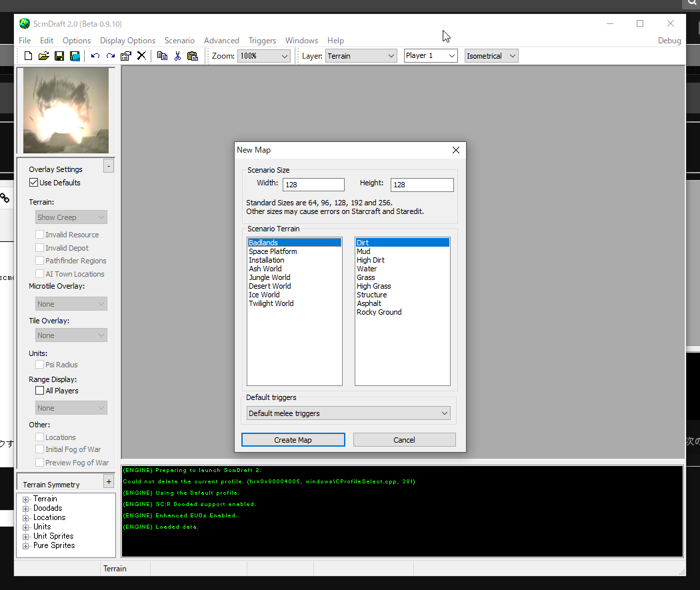
Task: Select Twilight World tileset
Action: (295, 303)
